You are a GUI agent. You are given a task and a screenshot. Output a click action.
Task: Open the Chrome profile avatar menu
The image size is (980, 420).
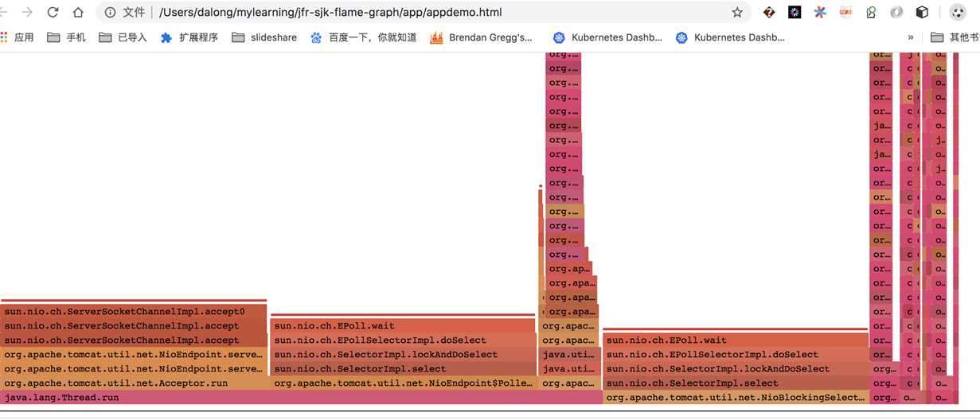tap(959, 13)
